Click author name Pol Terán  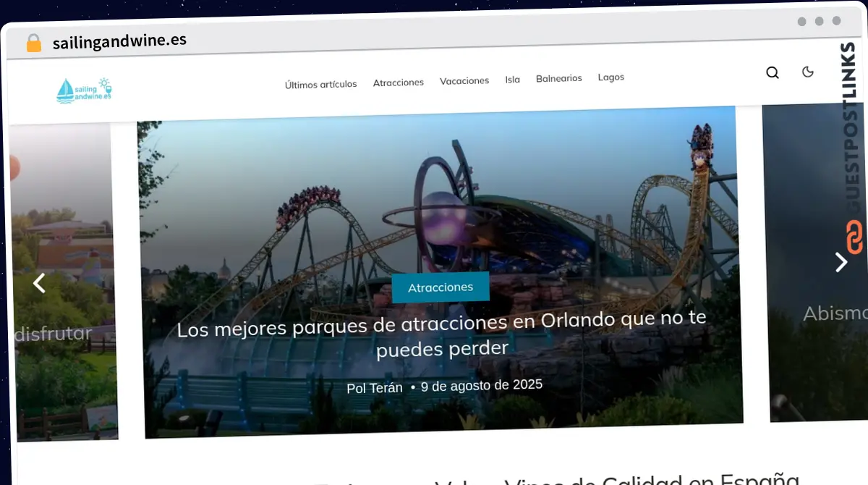point(375,388)
